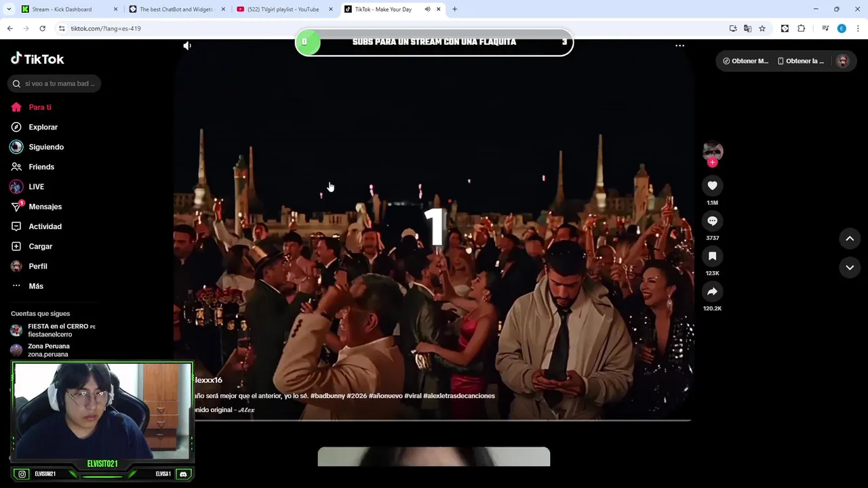
Task: Click the TikTok logo
Action: coord(37,59)
